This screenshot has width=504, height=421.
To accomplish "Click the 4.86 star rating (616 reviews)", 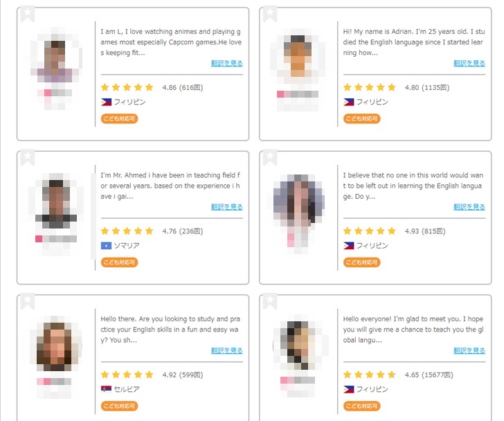I will click(152, 87).
